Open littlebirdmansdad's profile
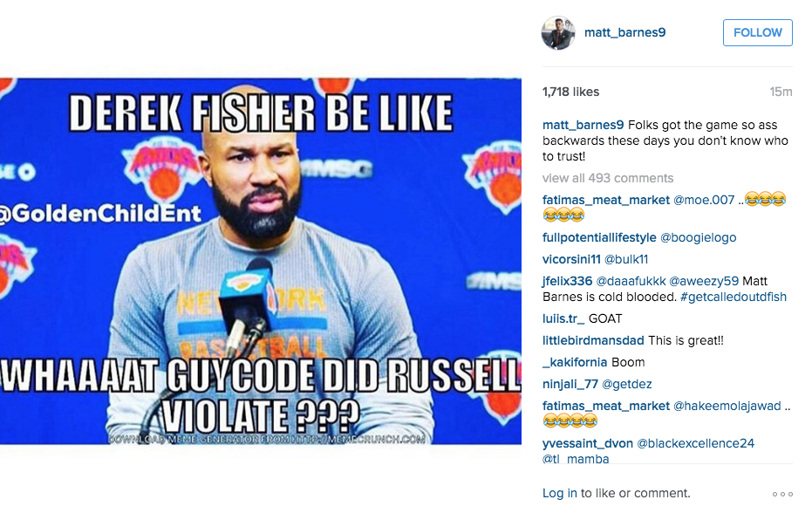This screenshot has height=520, width=812. pos(593,341)
